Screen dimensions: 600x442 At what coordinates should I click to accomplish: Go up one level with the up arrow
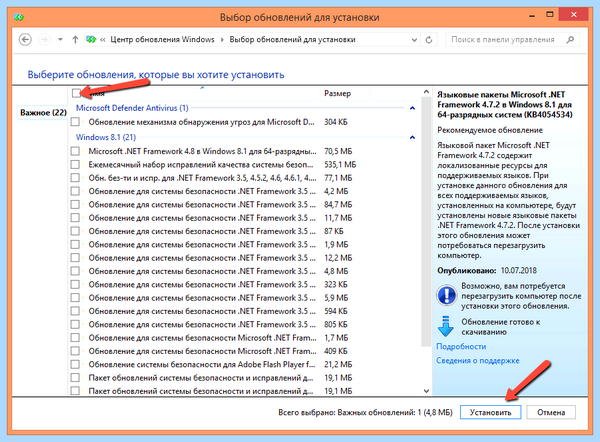pos(75,39)
